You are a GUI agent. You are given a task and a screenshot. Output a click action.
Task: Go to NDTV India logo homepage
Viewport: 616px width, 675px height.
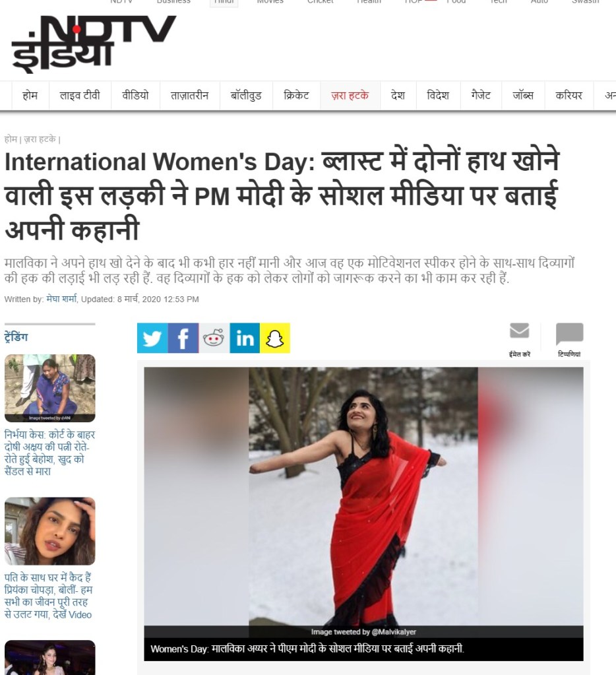(x=94, y=44)
